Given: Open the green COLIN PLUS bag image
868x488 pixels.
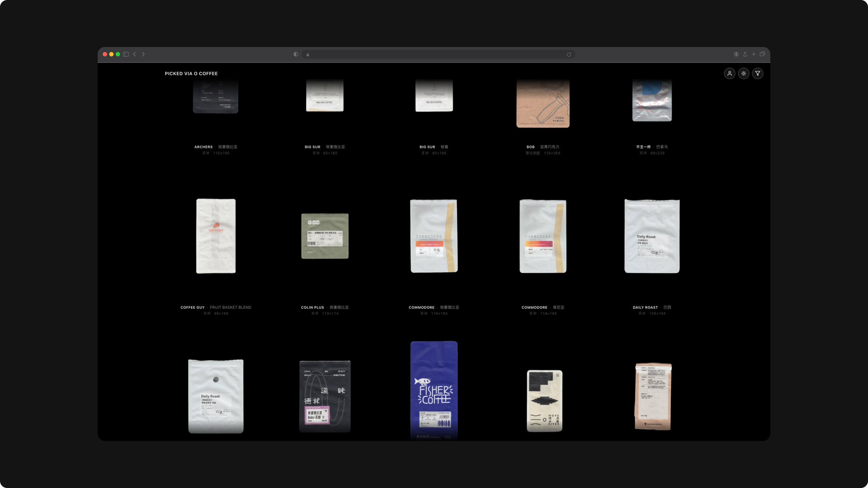Looking at the screenshot, I should tap(325, 236).
